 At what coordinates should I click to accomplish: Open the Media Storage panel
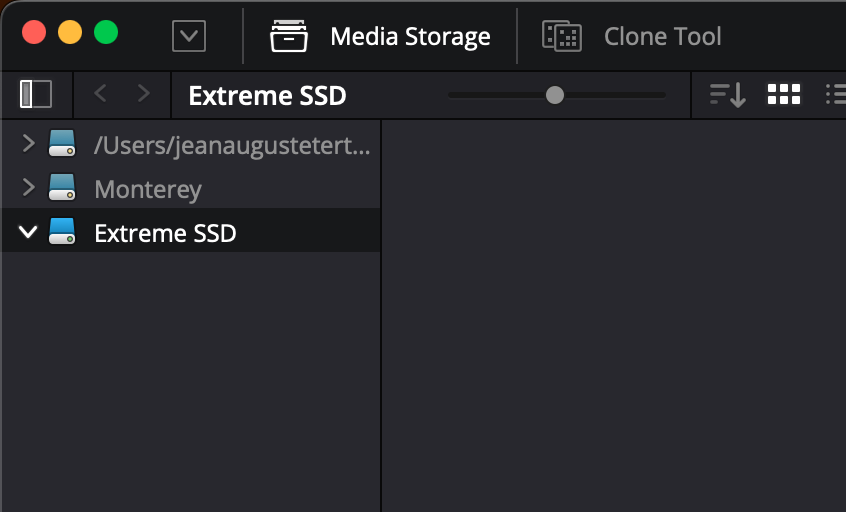(x=410, y=37)
